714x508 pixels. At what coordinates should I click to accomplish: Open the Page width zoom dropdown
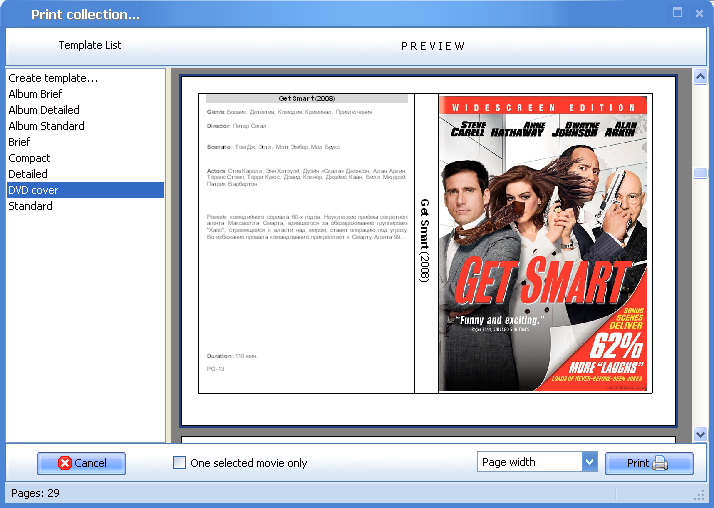point(589,462)
